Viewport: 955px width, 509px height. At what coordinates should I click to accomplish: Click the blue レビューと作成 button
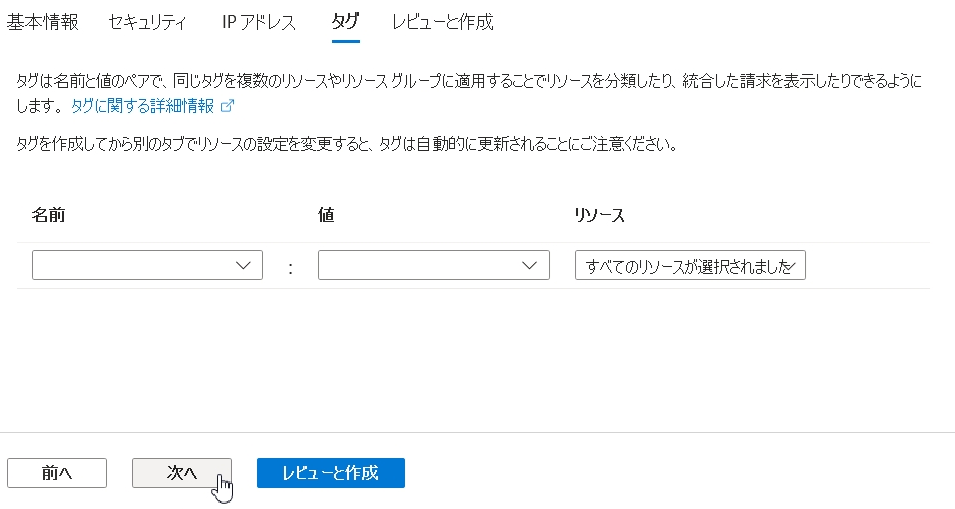coord(330,473)
